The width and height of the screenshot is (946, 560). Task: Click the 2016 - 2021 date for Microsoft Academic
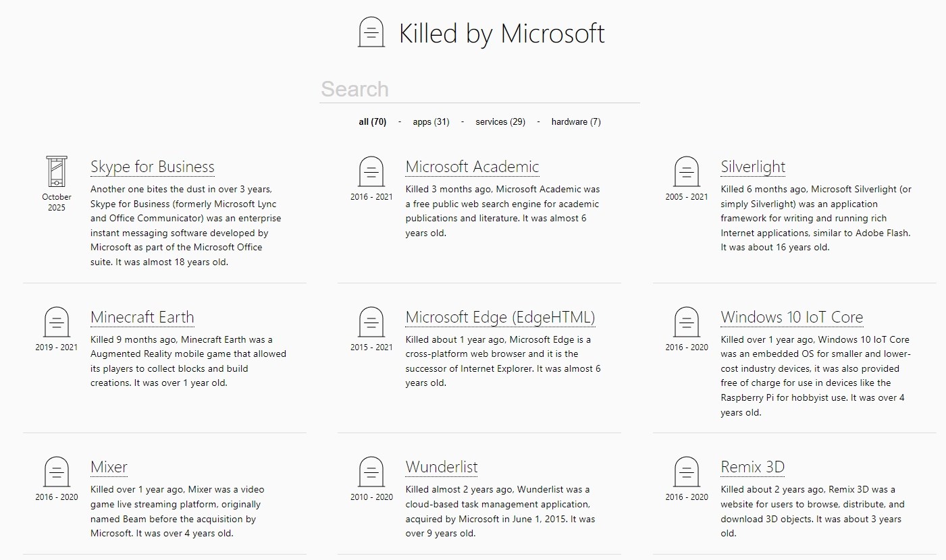coord(371,197)
